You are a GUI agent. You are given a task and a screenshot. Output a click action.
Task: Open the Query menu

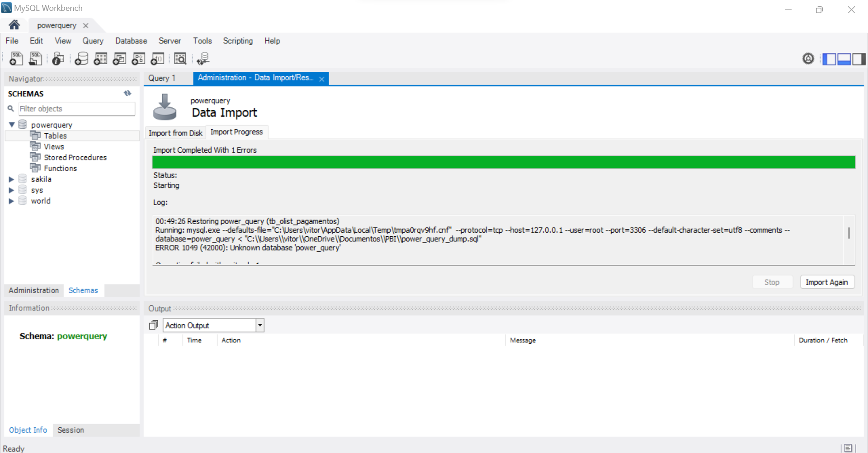pos(93,41)
